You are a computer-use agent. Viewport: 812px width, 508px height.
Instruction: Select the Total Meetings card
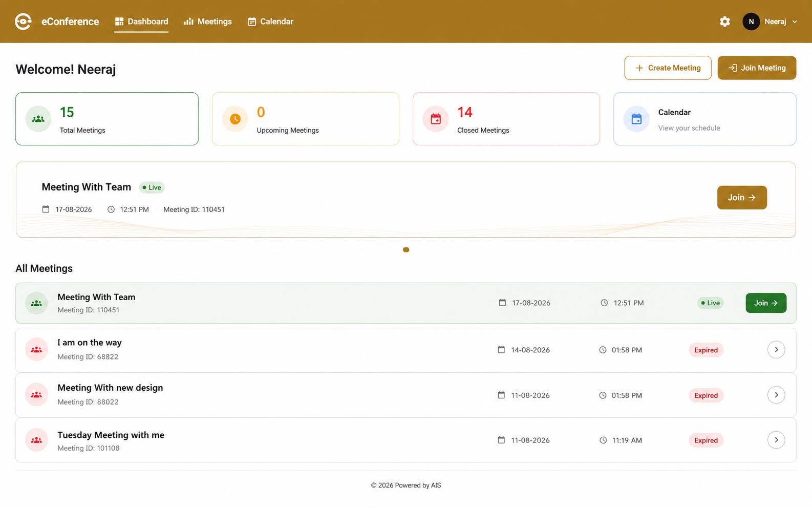[107, 119]
